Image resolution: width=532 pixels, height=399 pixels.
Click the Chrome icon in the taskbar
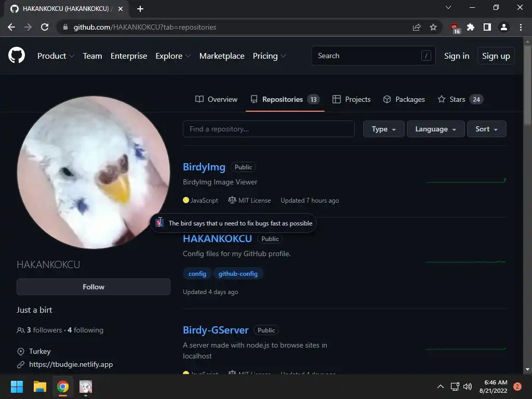(x=63, y=387)
